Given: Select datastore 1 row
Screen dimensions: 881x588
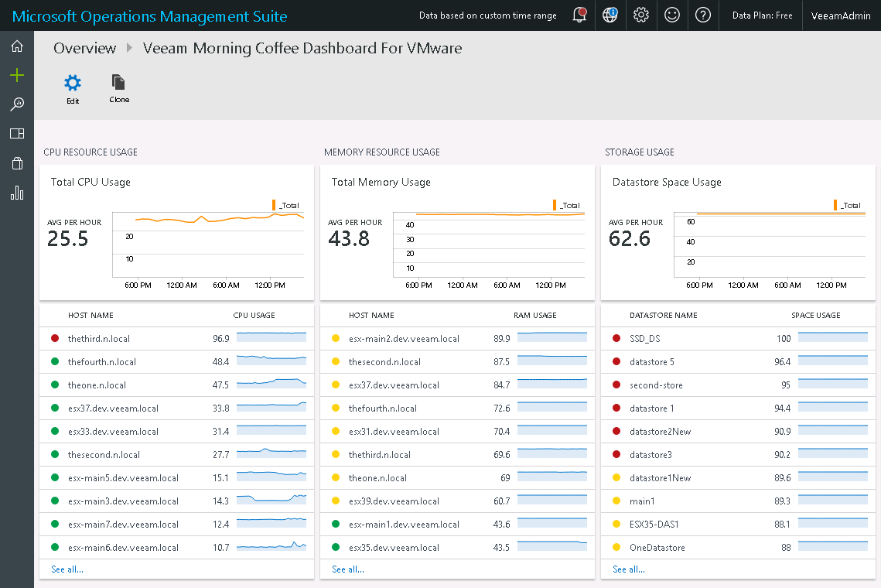Looking at the screenshot, I should click(x=738, y=408).
